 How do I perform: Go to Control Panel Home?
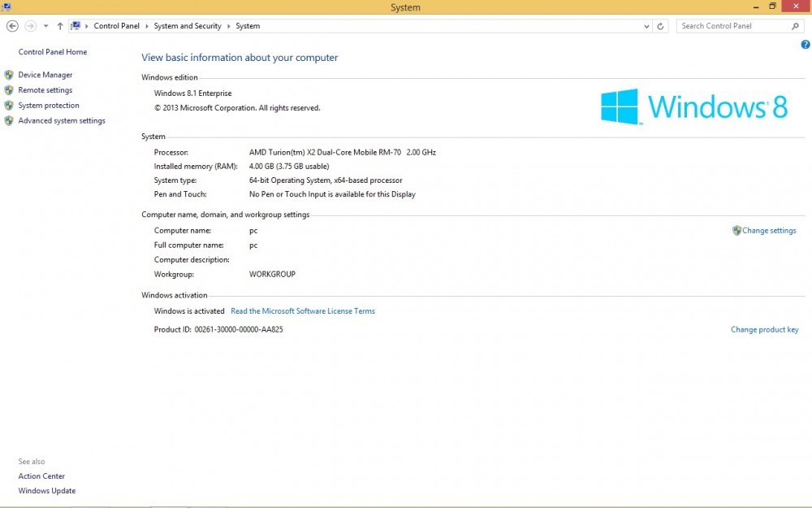pos(52,52)
